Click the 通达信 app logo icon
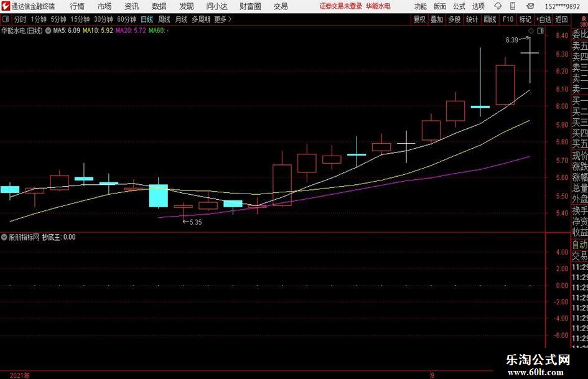Viewport: 588px width, 379px height. coord(5,6)
